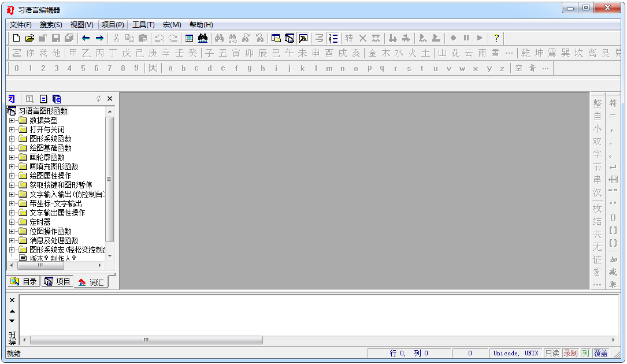Toggle the 只读 read-only status indicator
627x364 pixels.
(x=552, y=353)
